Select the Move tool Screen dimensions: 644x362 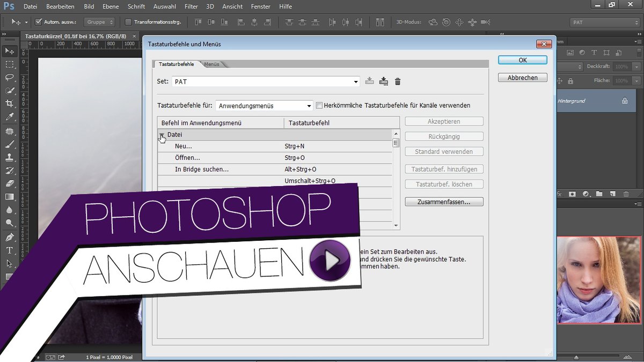pos(9,51)
